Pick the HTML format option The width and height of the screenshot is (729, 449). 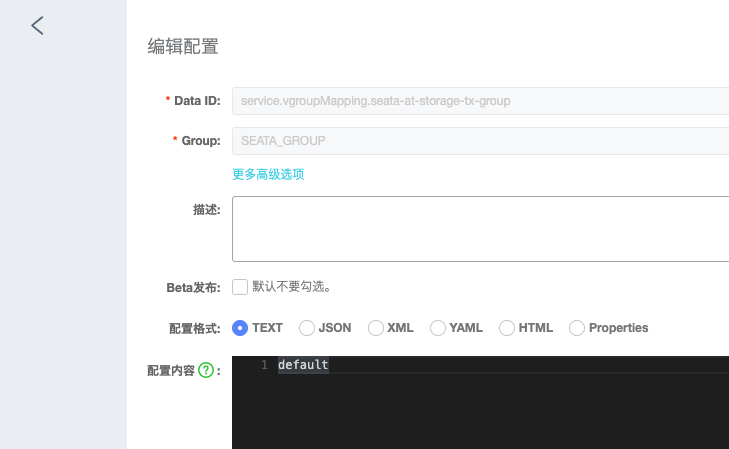click(507, 328)
